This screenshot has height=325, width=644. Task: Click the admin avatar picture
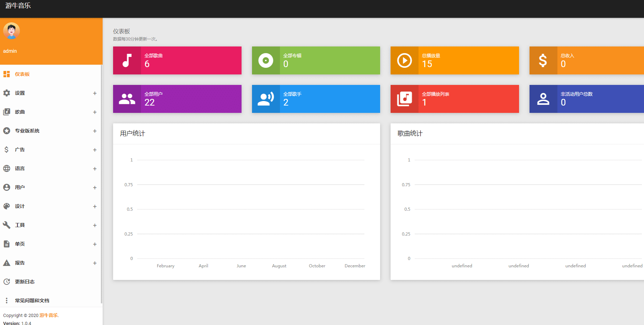(x=12, y=31)
